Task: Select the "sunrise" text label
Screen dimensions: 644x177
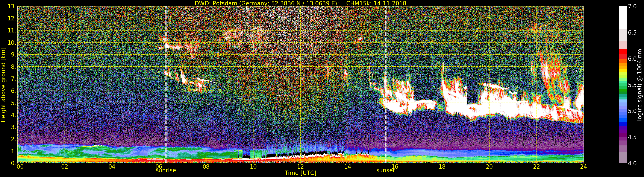Action: pos(166,171)
